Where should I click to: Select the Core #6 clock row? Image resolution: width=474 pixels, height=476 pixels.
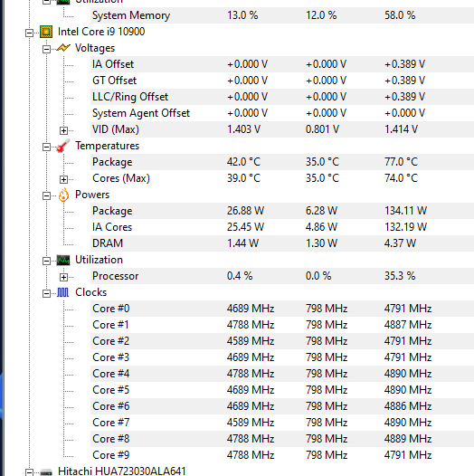click(282, 406)
